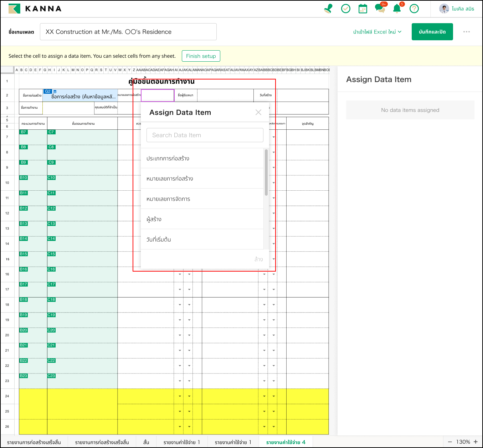Open the three-dot more options menu
The height and width of the screenshot is (448, 483).
tap(466, 32)
